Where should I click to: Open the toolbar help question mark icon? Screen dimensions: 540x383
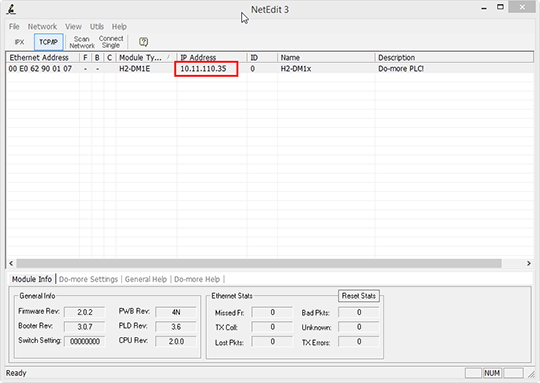point(143,42)
